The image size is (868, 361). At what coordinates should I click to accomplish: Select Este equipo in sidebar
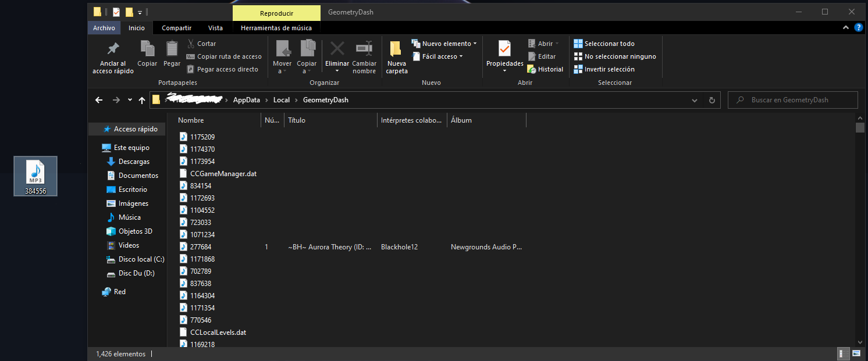[x=126, y=148]
